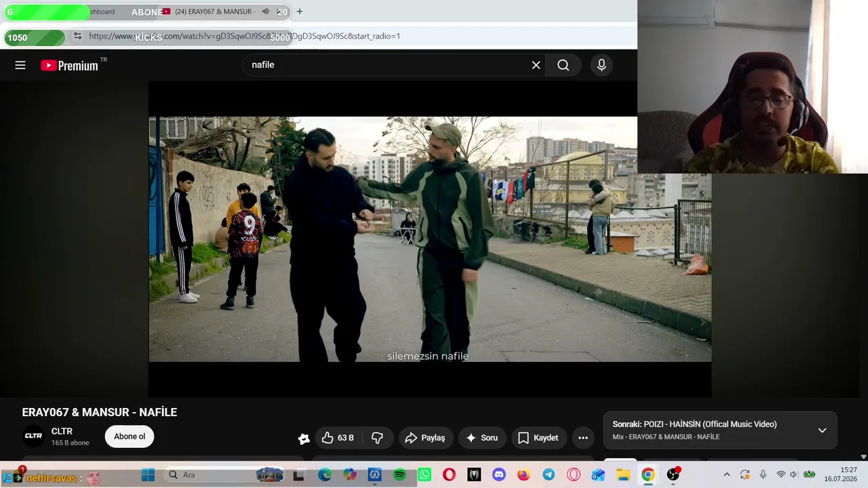Open the volume tray icon
The image size is (868, 488).
coord(793,475)
